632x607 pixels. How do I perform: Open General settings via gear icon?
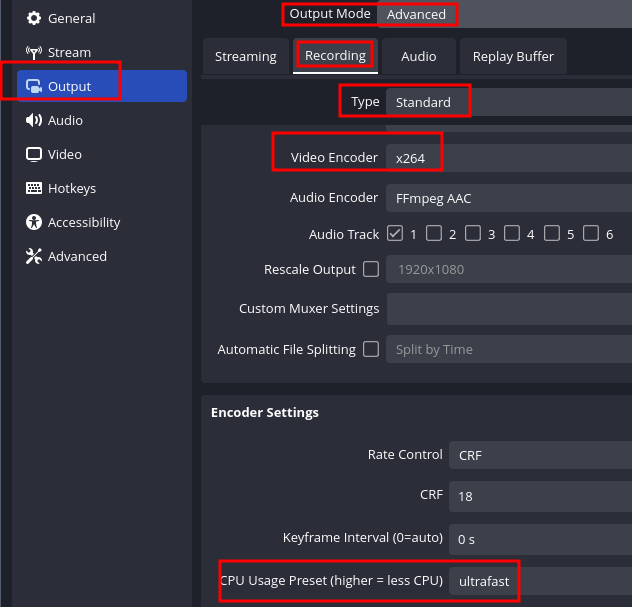coord(34,18)
